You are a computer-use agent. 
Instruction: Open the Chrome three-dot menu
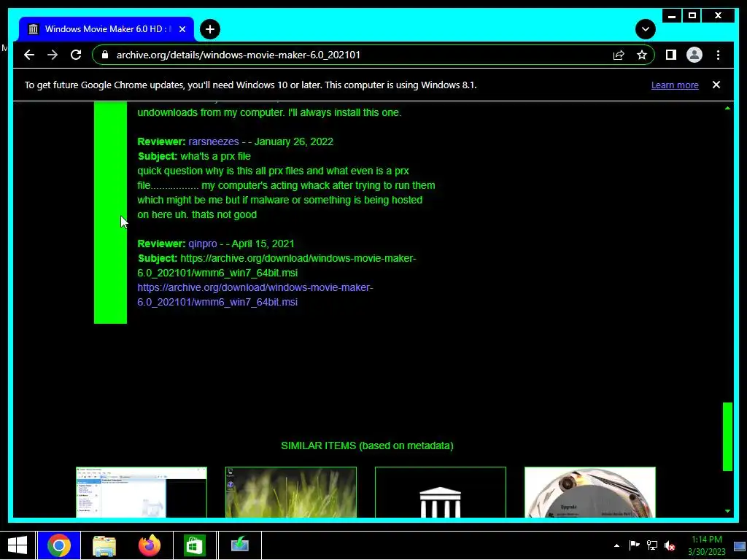coord(718,55)
